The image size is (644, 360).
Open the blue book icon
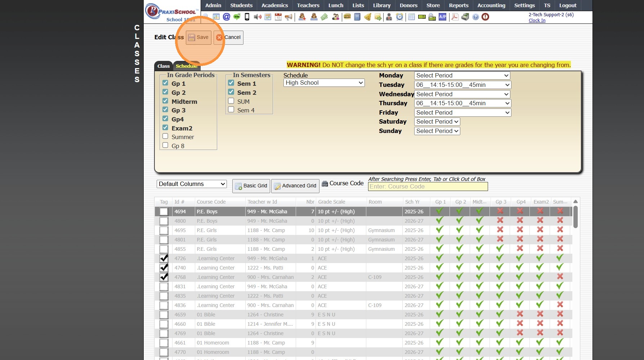357,17
